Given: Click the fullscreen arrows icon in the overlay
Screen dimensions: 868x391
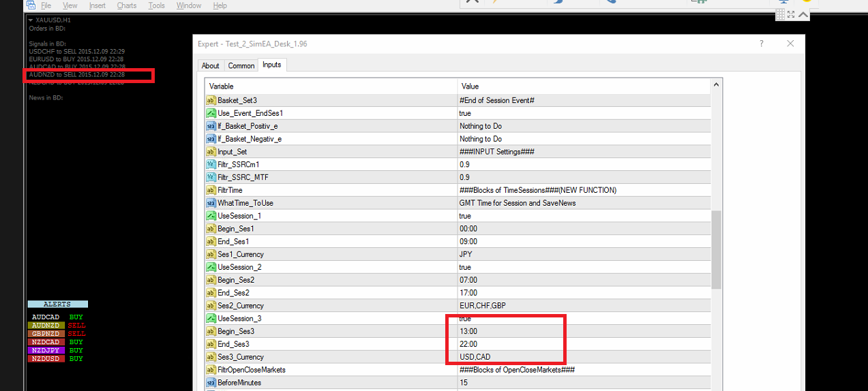Looking at the screenshot, I should coord(792,14).
